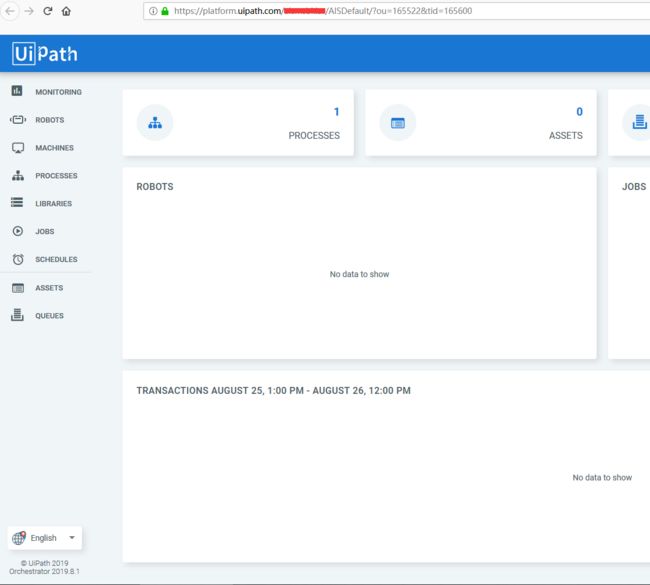
Task: Click the site information icon in address bar
Action: click(x=153, y=11)
